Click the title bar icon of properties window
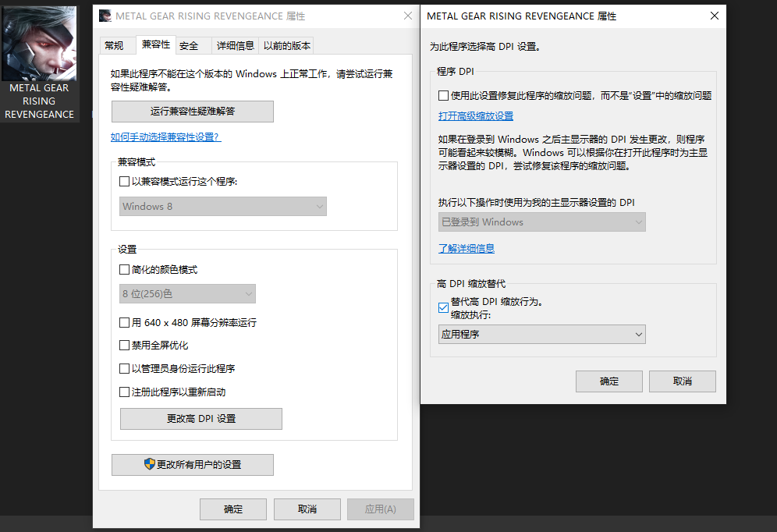 [105, 16]
